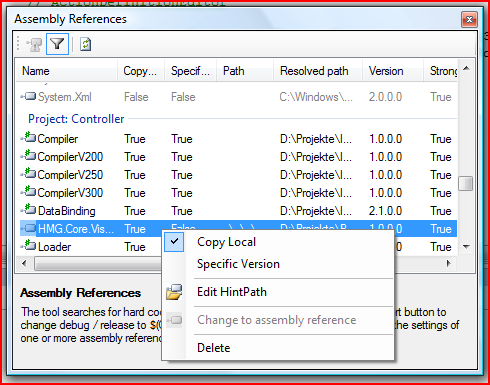Click the horizontal scrollbar right arrow
Screen dimensions: 490x385
coord(449,263)
